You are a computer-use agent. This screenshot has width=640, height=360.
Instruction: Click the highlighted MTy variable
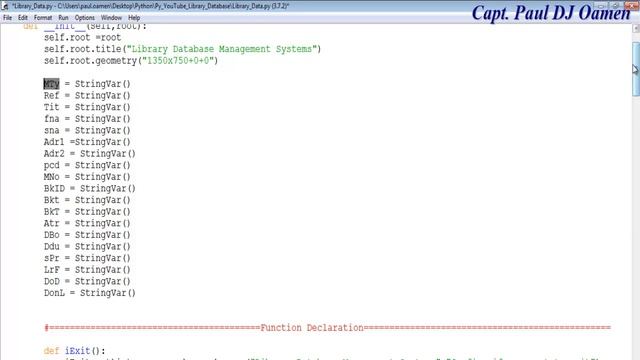51,84
